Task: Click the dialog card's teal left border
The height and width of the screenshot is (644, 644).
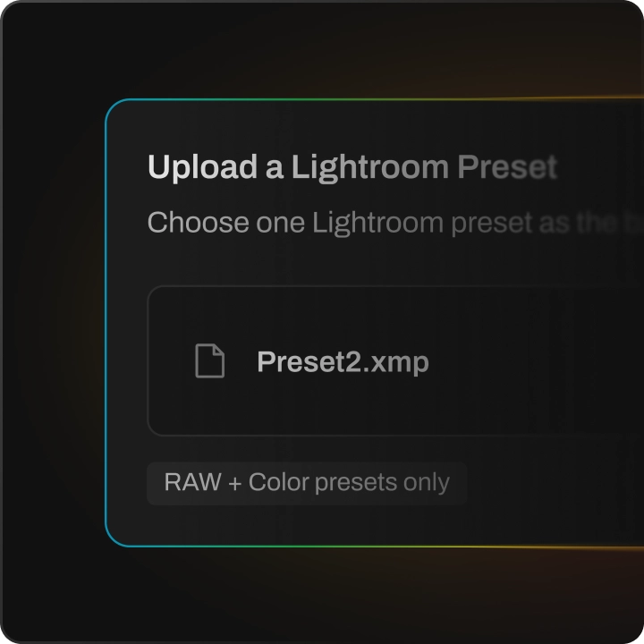Action: 106,322
